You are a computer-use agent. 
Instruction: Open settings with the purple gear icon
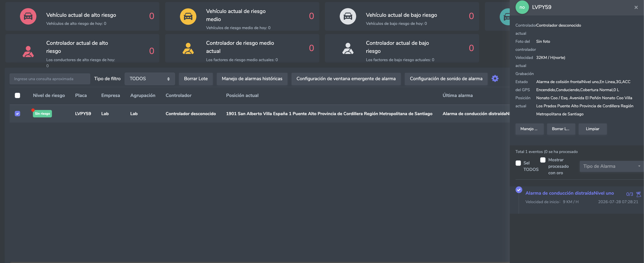[495, 79]
